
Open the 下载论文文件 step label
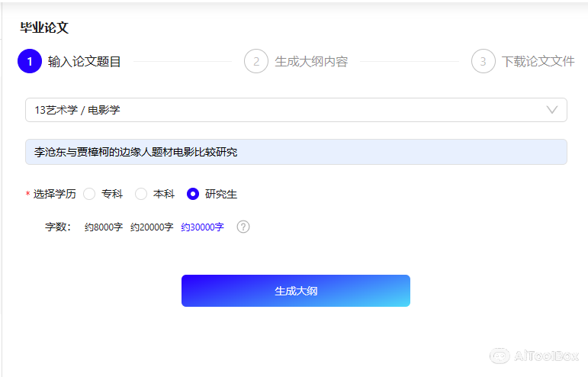click(x=538, y=62)
